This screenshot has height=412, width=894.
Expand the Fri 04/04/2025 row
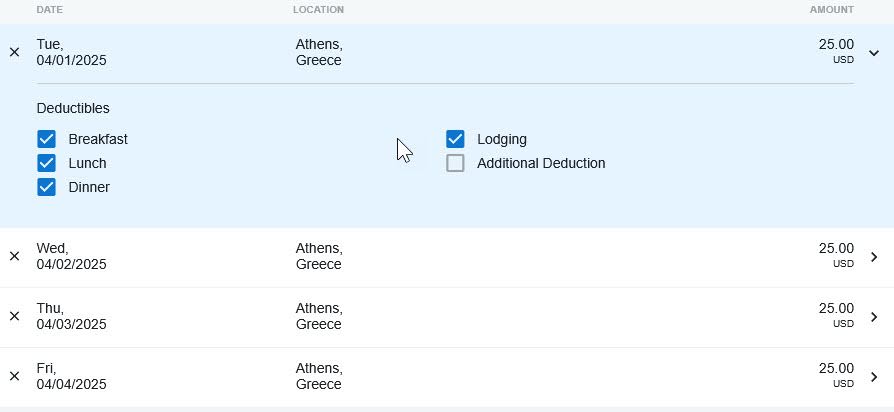coord(874,376)
